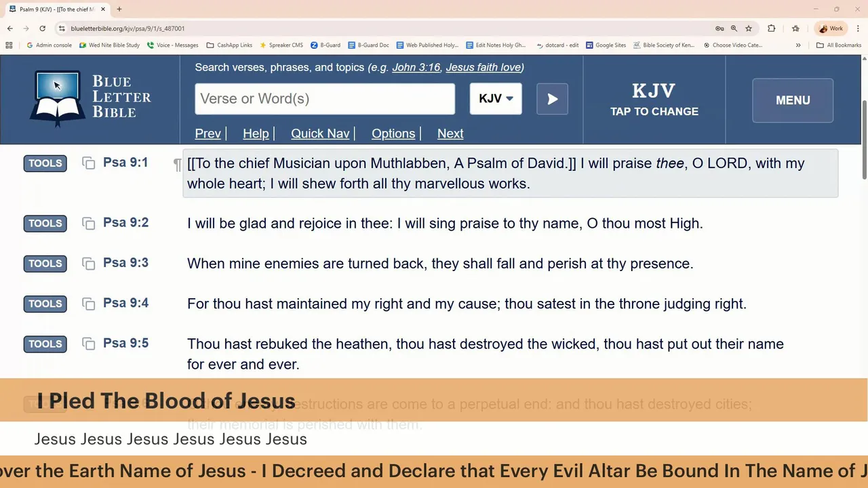
Task: Click the zoom magnifier icon in address bar
Action: tap(734, 28)
